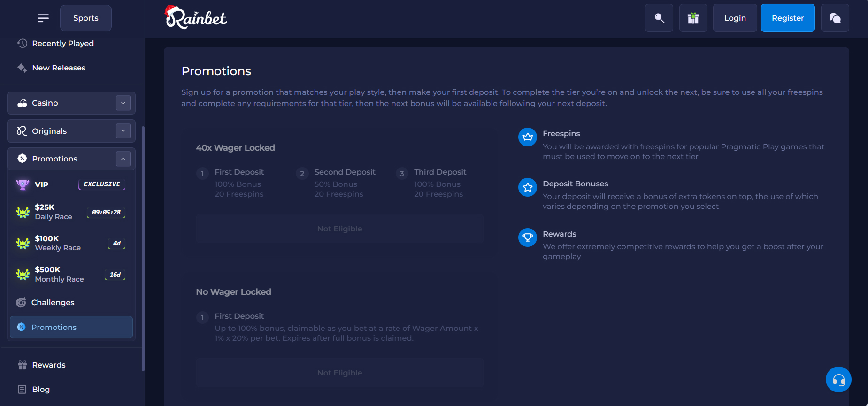This screenshot has width=868, height=406.
Task: Expand the Casino section chevron
Action: click(x=123, y=103)
